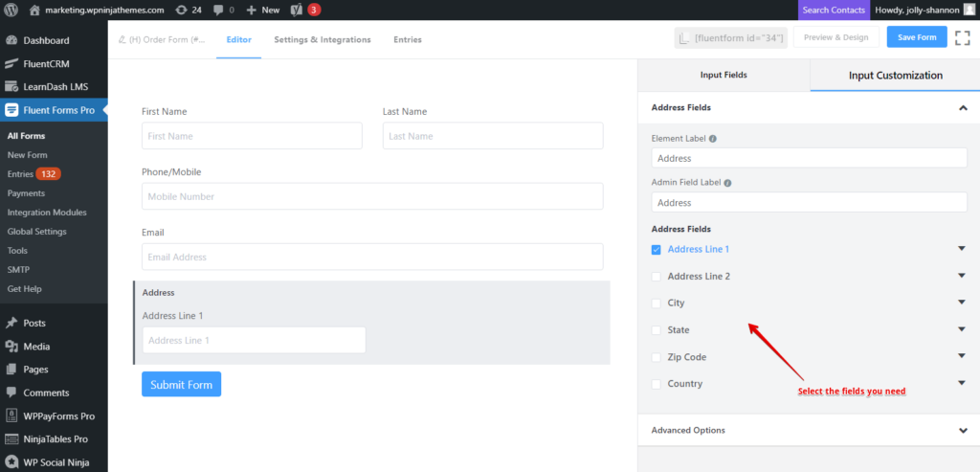
Task: Enable the Country checkbox
Action: point(657,384)
